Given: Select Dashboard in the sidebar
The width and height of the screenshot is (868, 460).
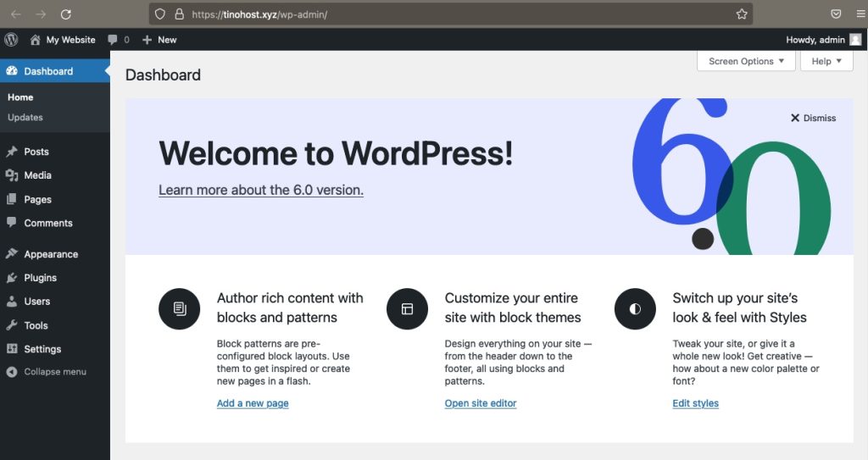Looking at the screenshot, I should point(55,71).
